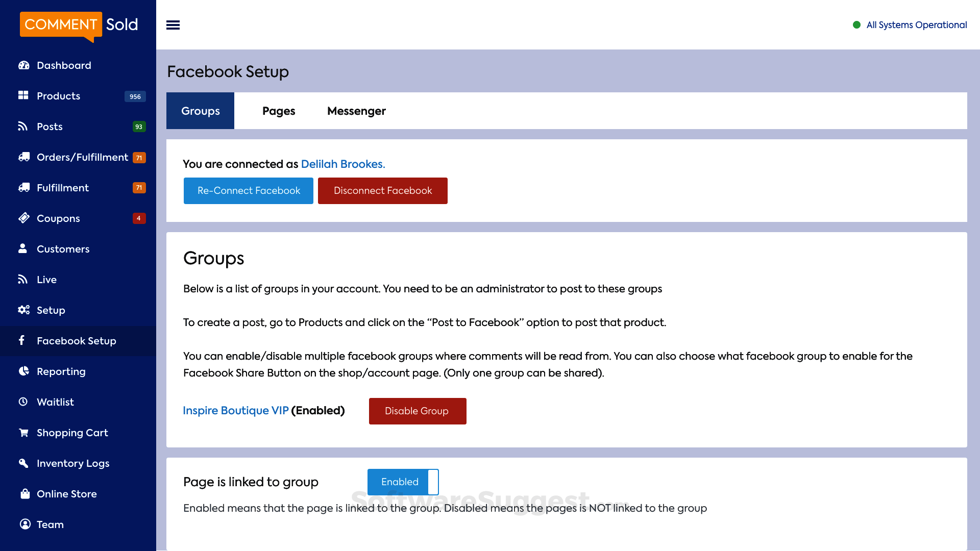Toggle the 'Page is linked to group' switch
The image size is (980, 551).
point(403,482)
